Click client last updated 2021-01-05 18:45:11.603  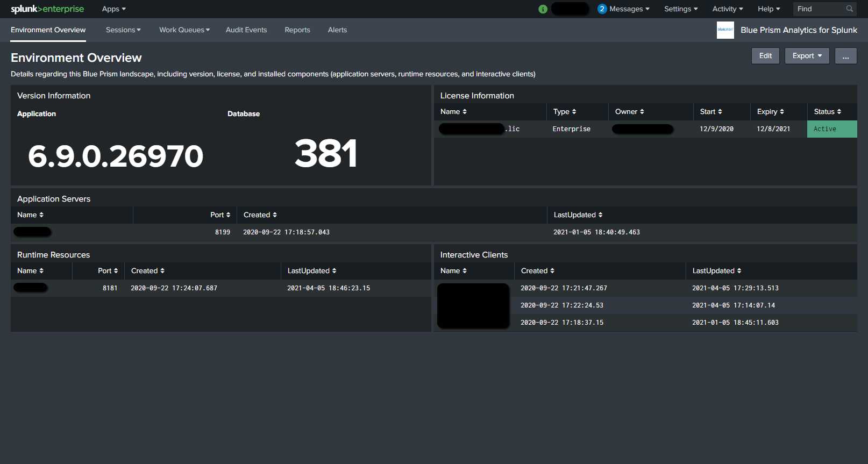coord(735,323)
